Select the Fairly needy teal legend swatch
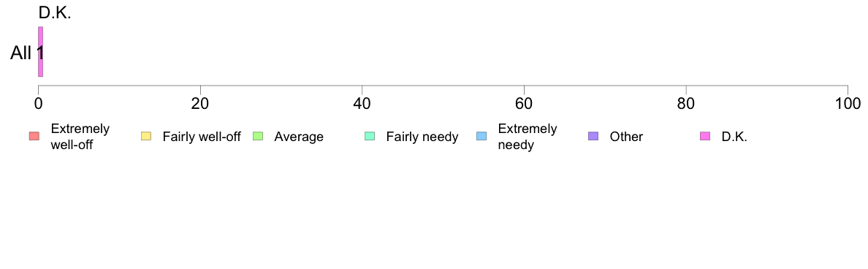This screenshot has height=269, width=868. coord(370,136)
